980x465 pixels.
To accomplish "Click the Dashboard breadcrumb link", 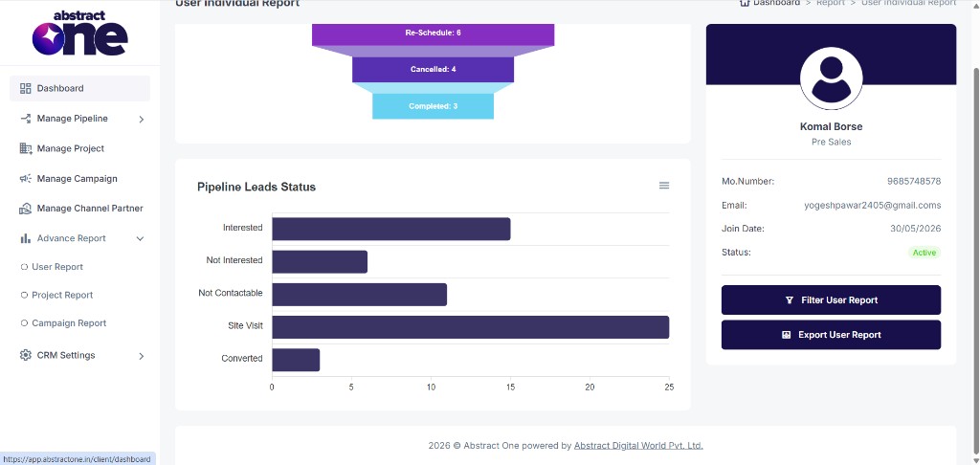I will pos(776,3).
